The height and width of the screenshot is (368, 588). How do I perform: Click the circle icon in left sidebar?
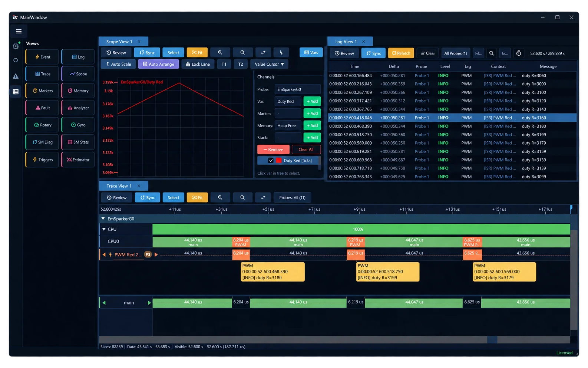[x=16, y=60]
